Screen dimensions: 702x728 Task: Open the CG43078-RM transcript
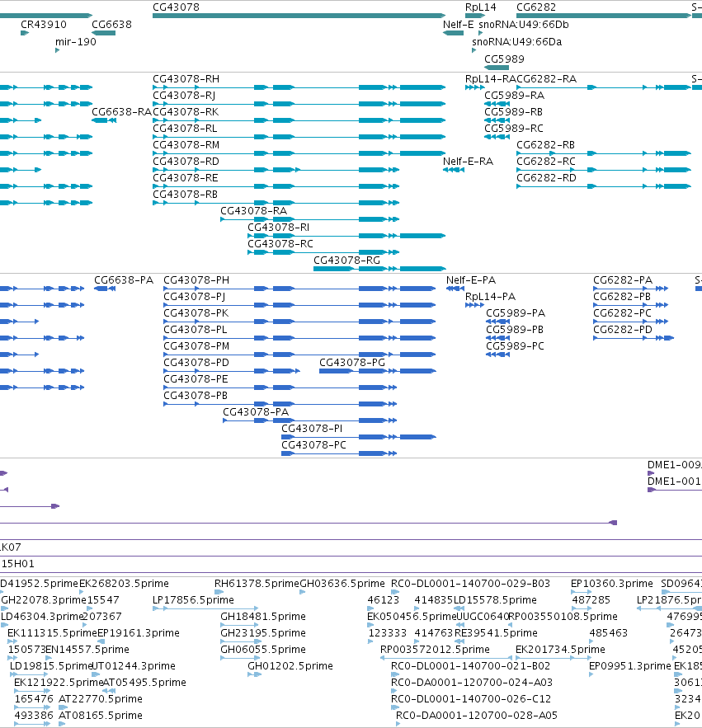coord(186,145)
